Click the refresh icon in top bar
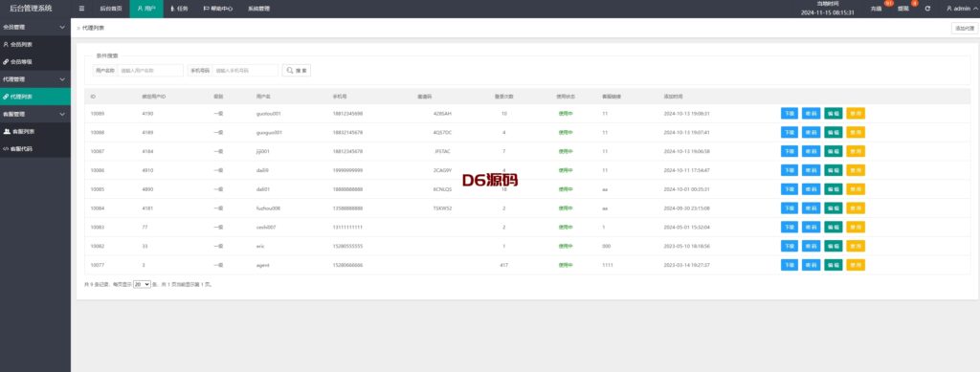The width and height of the screenshot is (980, 372). (927, 9)
